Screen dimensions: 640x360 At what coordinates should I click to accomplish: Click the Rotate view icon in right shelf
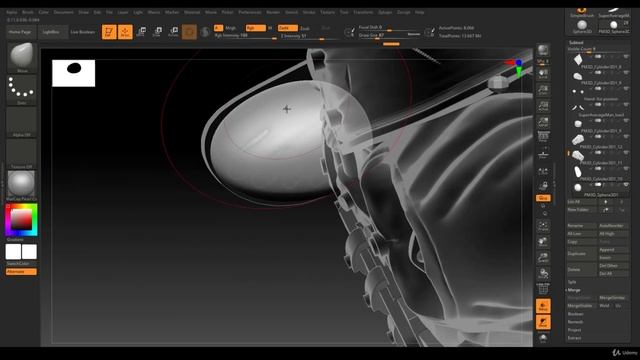point(543,273)
